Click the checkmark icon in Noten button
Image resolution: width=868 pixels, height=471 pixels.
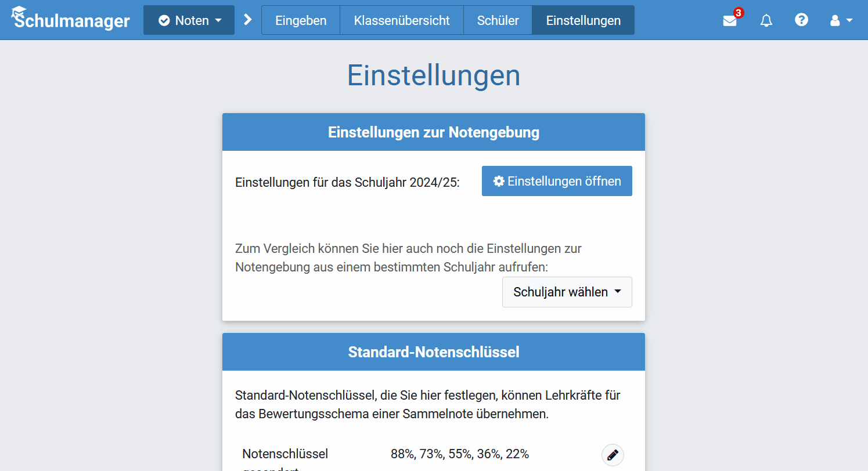coord(164,21)
